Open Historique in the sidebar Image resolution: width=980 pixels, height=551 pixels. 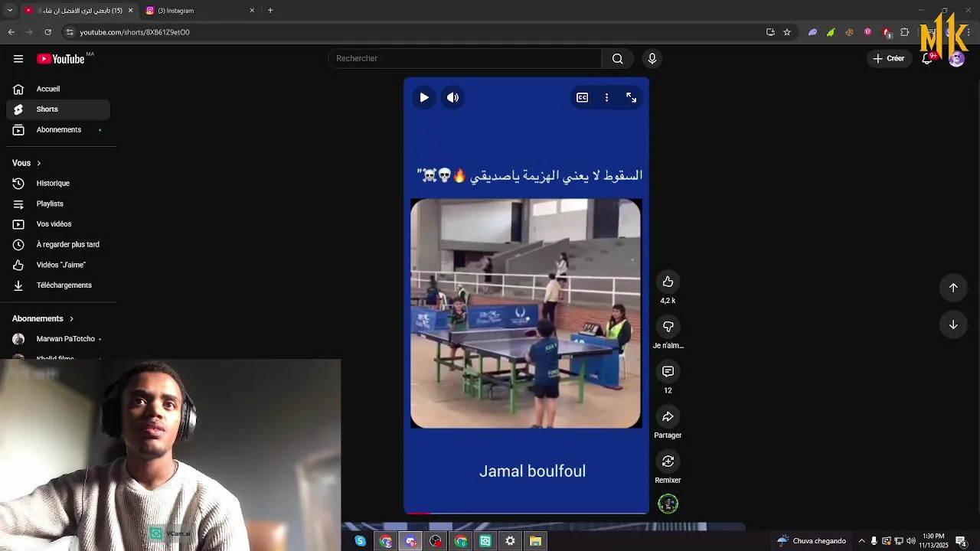[58, 184]
